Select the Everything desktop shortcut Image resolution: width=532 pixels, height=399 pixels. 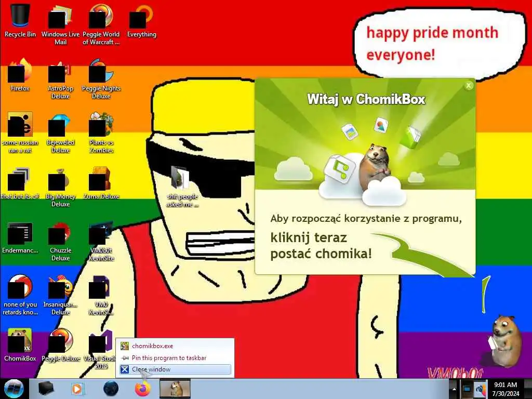tap(141, 20)
